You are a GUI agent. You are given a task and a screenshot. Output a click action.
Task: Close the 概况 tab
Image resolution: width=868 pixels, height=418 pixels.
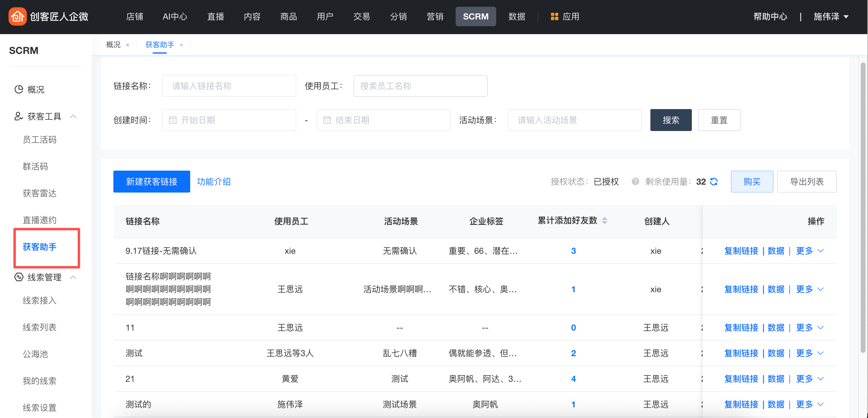click(128, 45)
